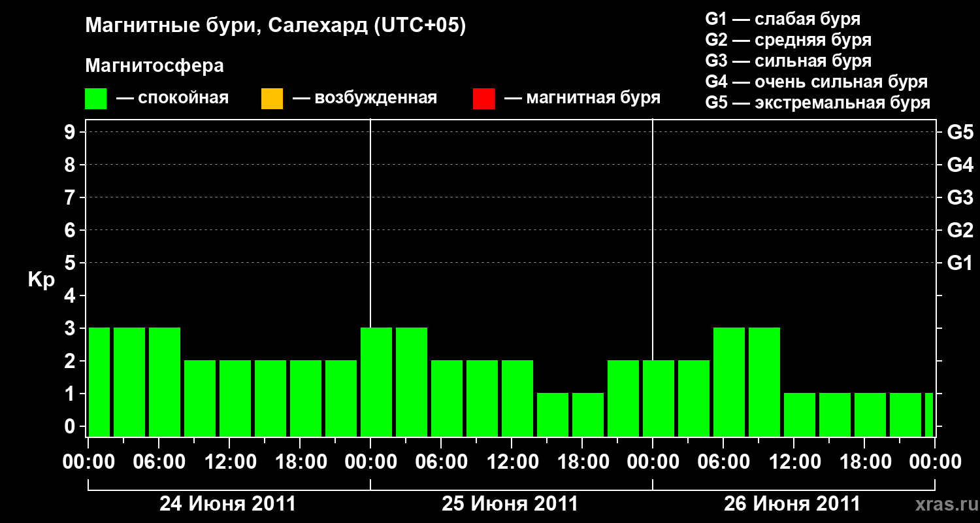Click the 24 Июня 06:00–09:00 Kp 3 bar
Viewport: 980px width, 523px height.
click(165, 382)
